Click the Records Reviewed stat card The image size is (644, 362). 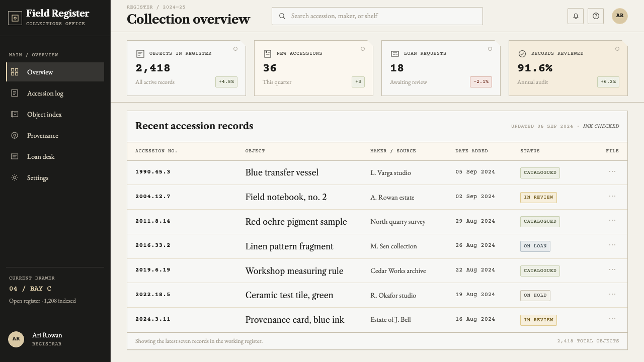[568, 68]
